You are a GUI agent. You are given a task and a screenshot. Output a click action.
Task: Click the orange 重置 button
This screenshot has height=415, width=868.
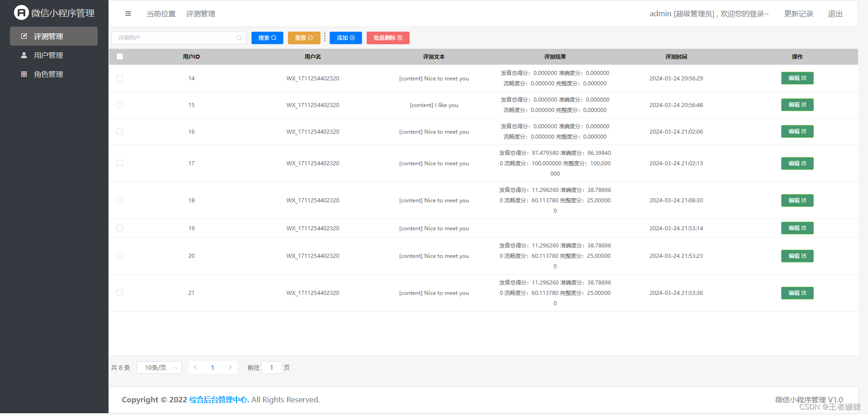pos(304,38)
